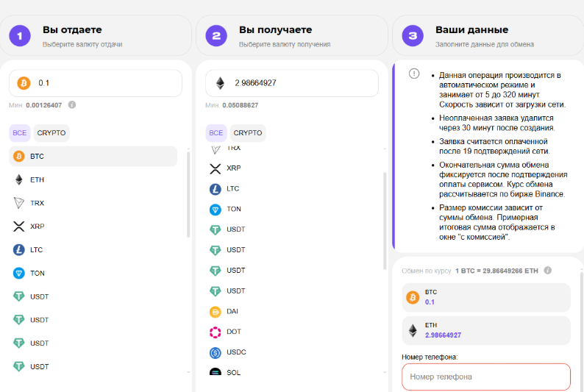Select ВСЕ tab in the give column
The image size is (584, 392).
[20, 133]
